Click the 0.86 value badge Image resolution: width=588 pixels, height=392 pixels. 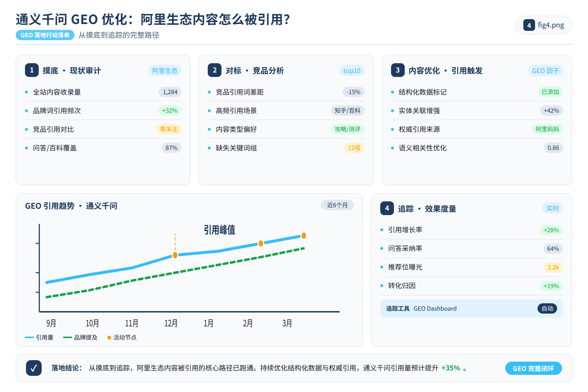point(553,148)
